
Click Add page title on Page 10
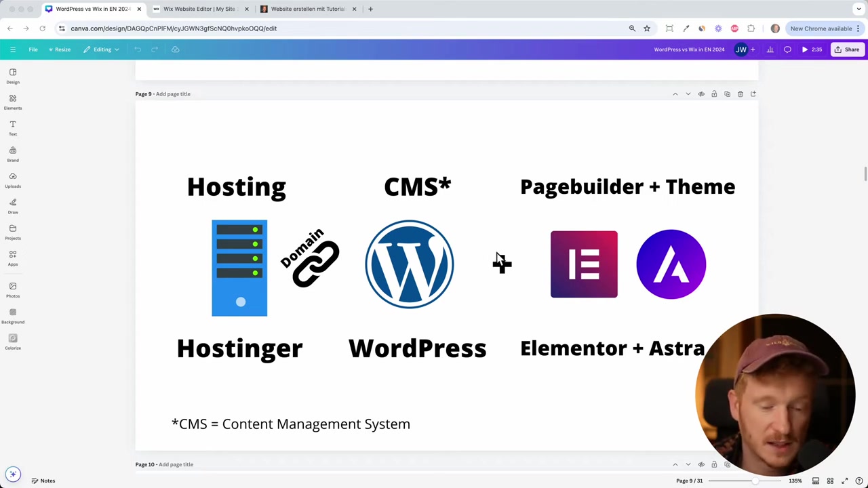tap(176, 465)
